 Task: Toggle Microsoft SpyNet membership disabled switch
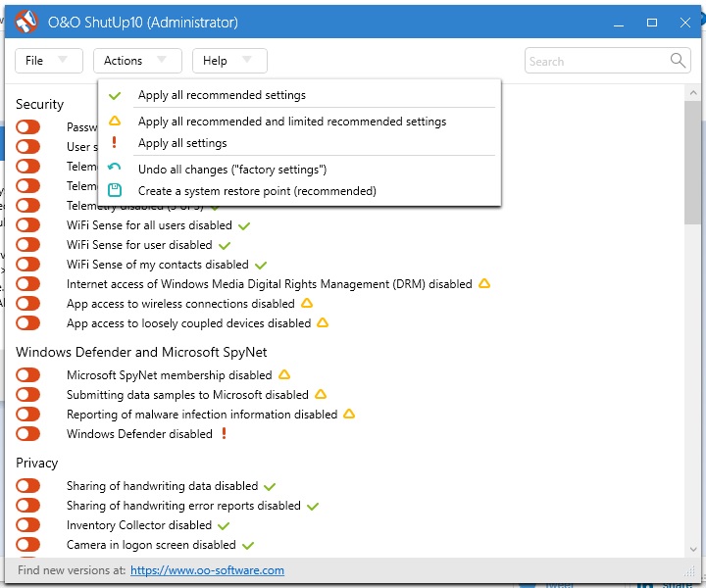[x=27, y=374]
